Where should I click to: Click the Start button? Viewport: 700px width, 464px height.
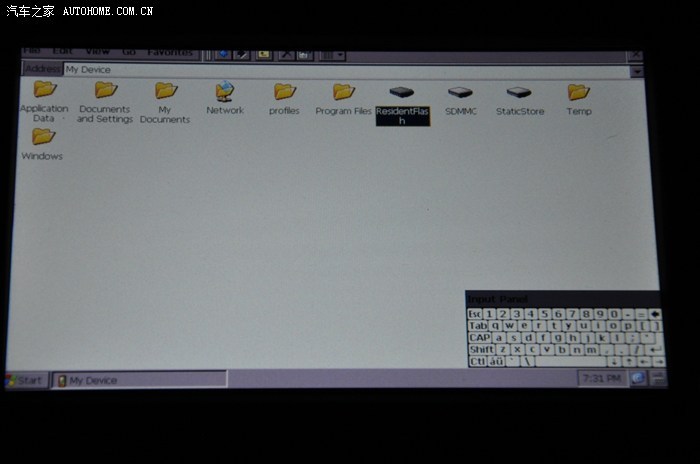click(x=26, y=381)
